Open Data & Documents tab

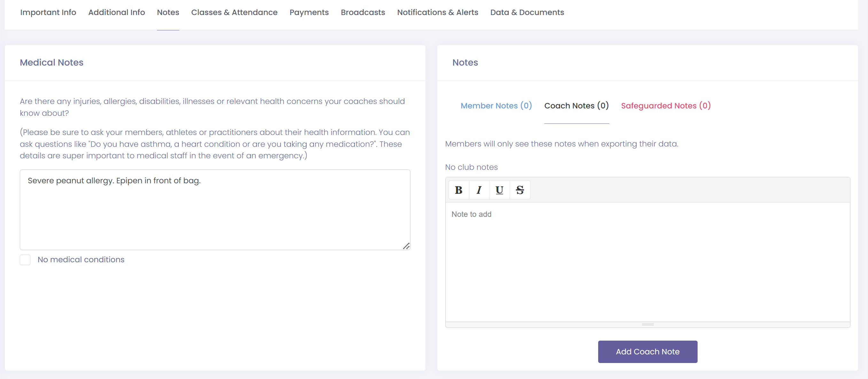tap(527, 12)
